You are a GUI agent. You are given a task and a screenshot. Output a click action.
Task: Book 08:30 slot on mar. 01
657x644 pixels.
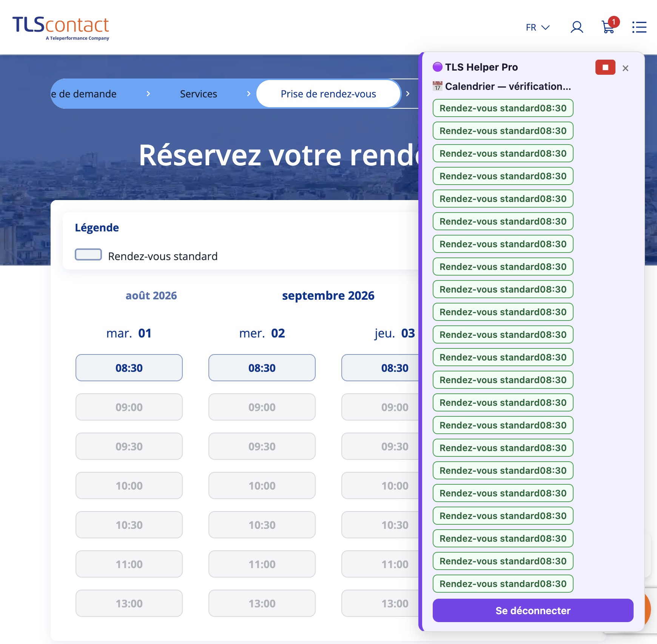pos(129,368)
